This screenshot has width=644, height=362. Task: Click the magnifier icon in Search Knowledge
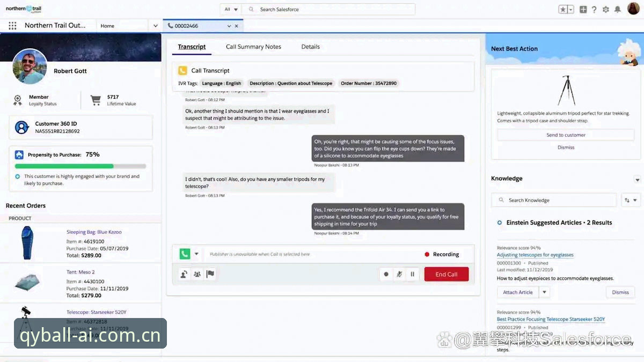coord(502,200)
